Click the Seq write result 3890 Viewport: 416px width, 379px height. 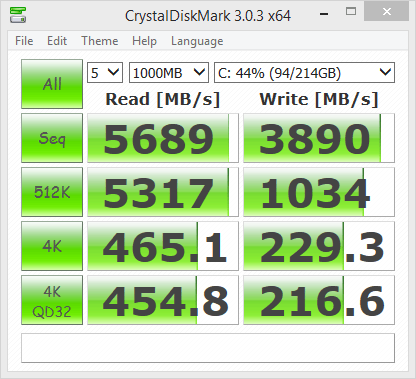[319, 138]
